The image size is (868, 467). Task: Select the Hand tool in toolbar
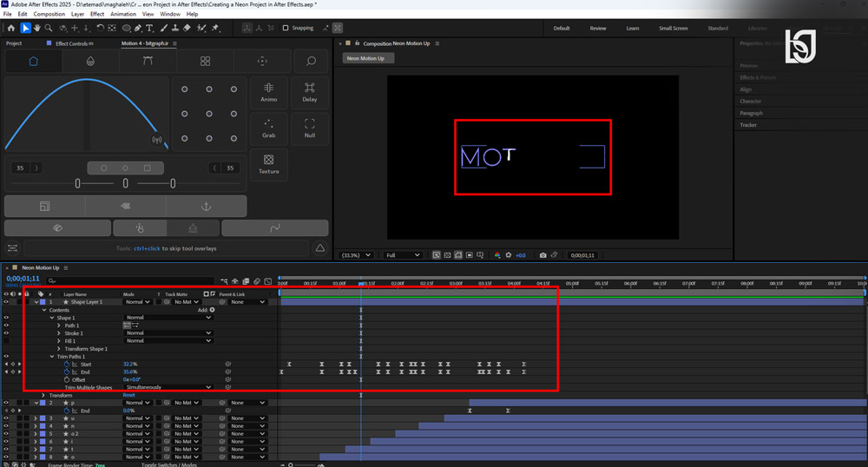(x=37, y=28)
